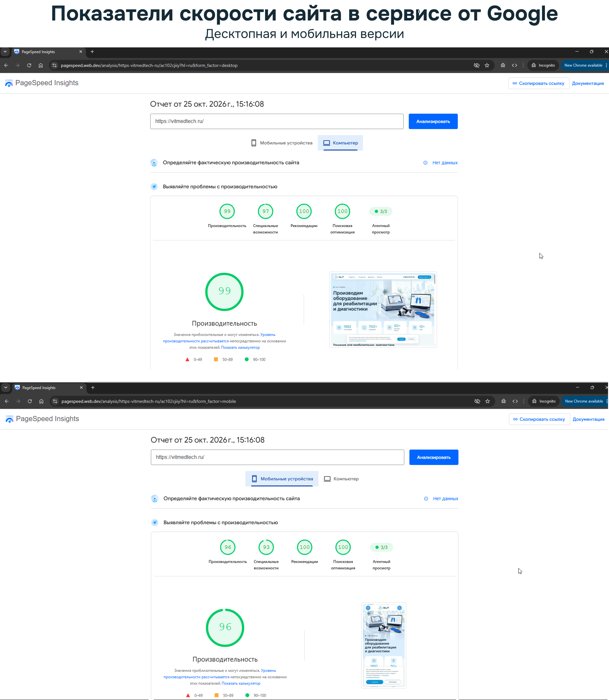Click Анализировать next to the desktop report URL
609x700 pixels.
pos(433,122)
